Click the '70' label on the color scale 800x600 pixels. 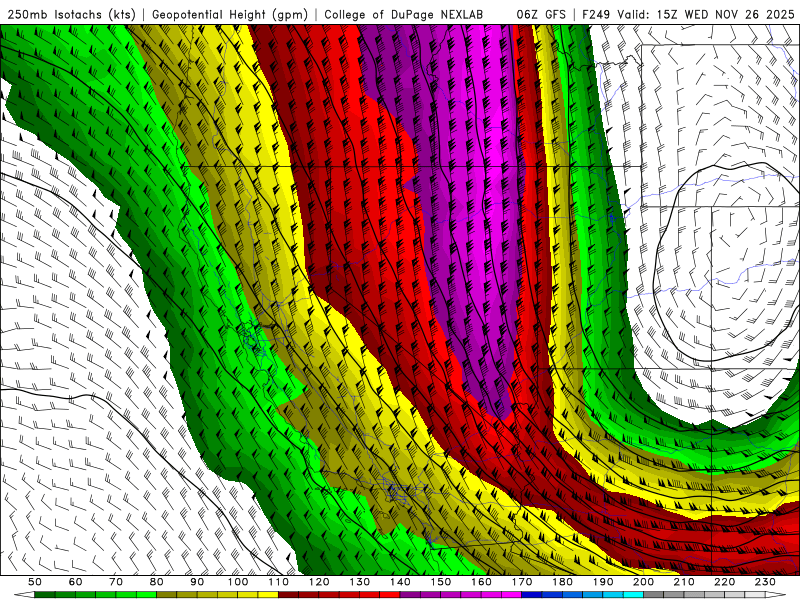tap(116, 582)
